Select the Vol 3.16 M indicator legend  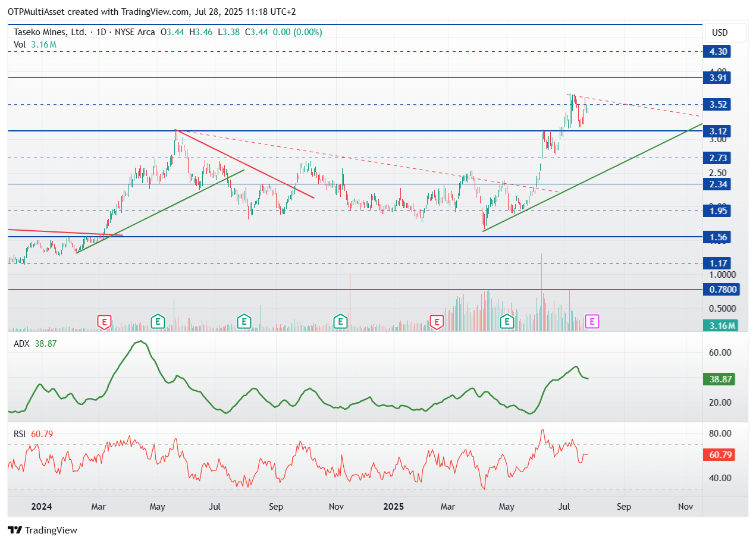coord(35,45)
